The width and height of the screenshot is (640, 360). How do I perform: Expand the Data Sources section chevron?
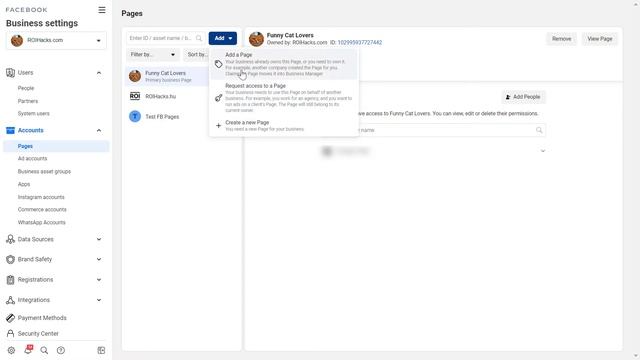[x=99, y=239]
